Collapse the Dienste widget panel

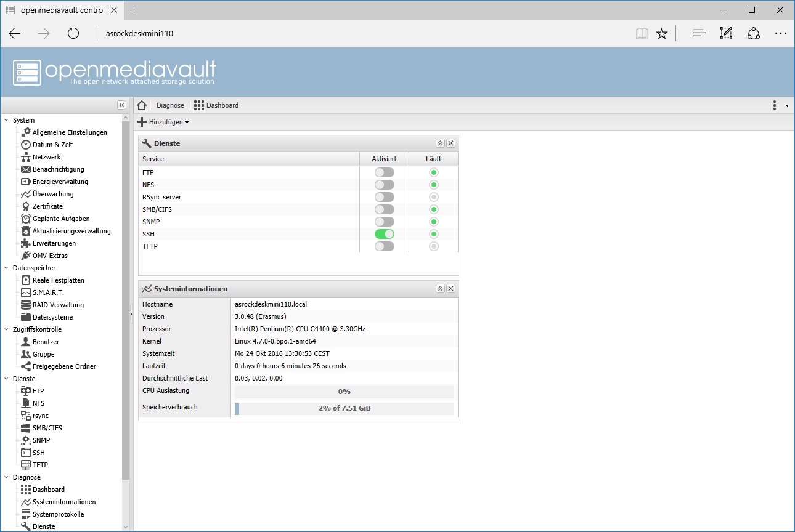(440, 143)
